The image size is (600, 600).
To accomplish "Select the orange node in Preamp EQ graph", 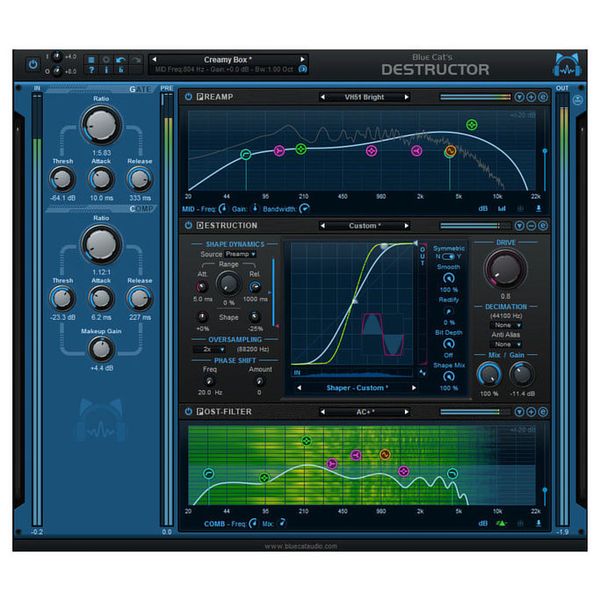I will [450, 151].
